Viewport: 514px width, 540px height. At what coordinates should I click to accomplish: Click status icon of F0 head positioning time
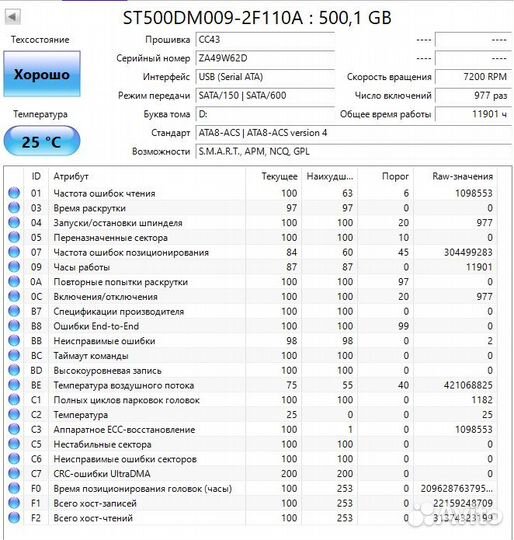click(14, 488)
